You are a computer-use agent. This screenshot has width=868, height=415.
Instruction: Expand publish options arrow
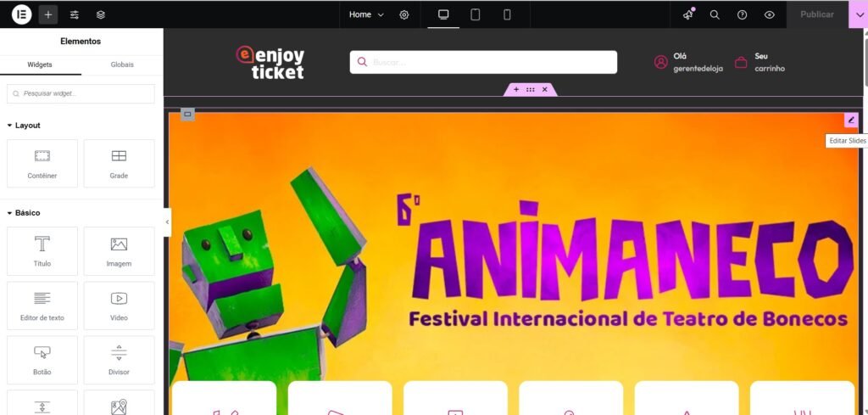859,15
